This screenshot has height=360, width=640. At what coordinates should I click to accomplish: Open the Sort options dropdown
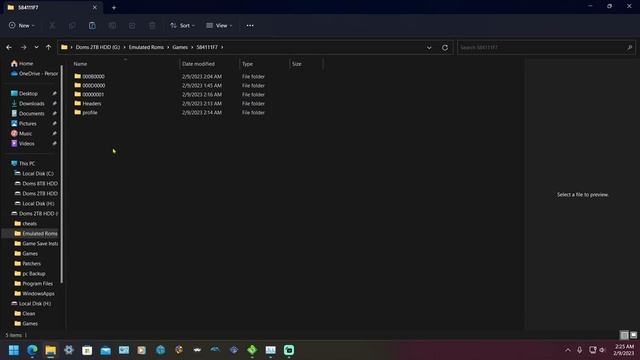coord(182,25)
